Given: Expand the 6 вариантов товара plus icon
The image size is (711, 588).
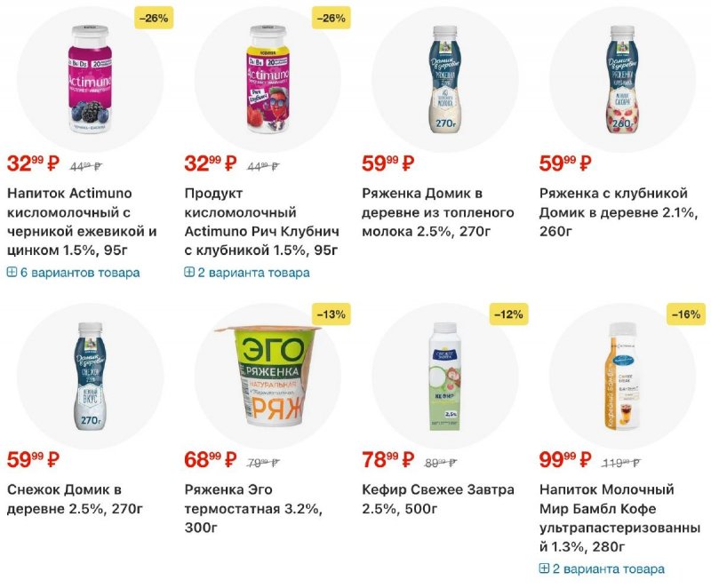Looking at the screenshot, I should coord(12,273).
